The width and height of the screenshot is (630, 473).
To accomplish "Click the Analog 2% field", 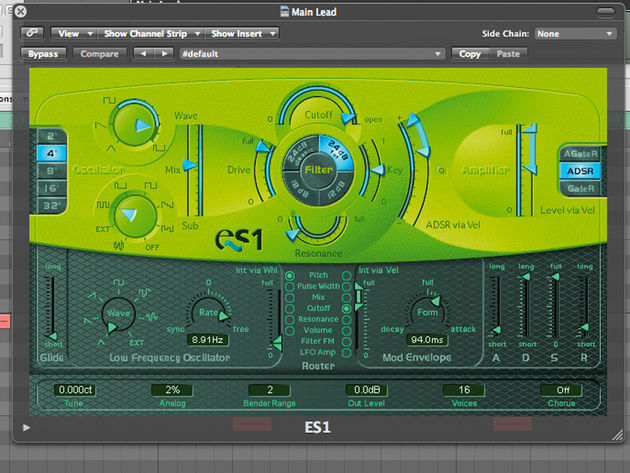I will pyautogui.click(x=172, y=390).
